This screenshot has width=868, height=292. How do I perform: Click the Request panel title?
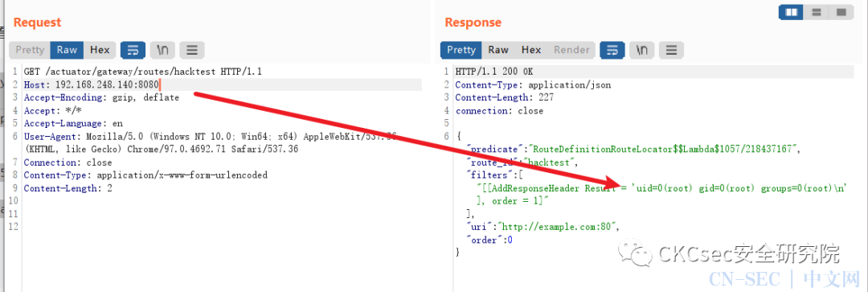click(37, 23)
